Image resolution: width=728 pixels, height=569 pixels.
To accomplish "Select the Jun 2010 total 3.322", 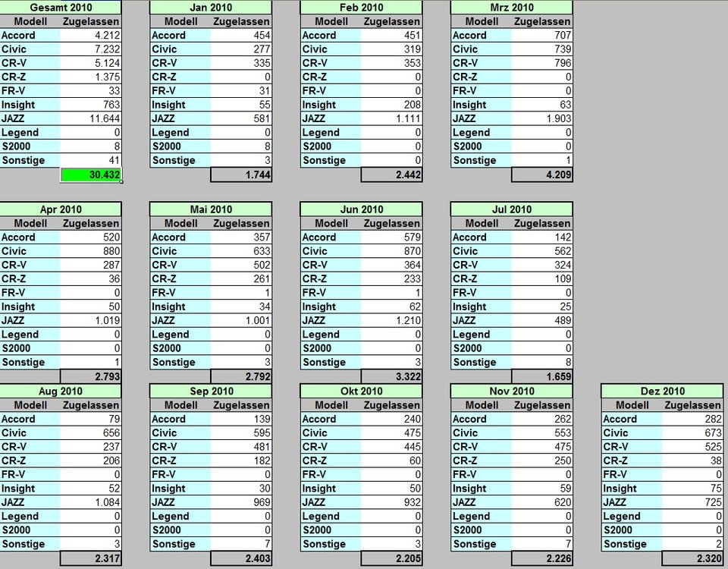I will (391, 376).
